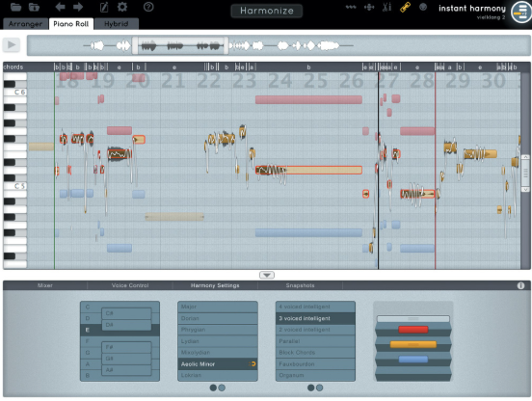
Task: Select 2 voiced intelligent mode
Action: (315, 330)
